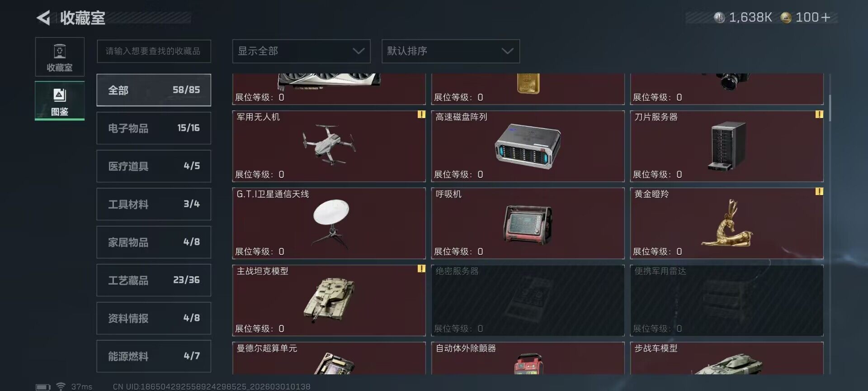Select the 全部 58/85 category
The width and height of the screenshot is (868, 391).
[x=154, y=90]
